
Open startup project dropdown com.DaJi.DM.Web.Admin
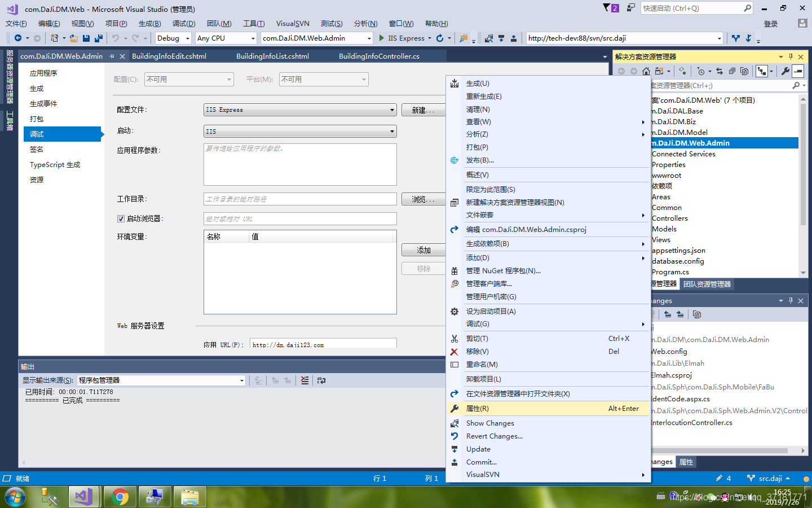(317, 38)
